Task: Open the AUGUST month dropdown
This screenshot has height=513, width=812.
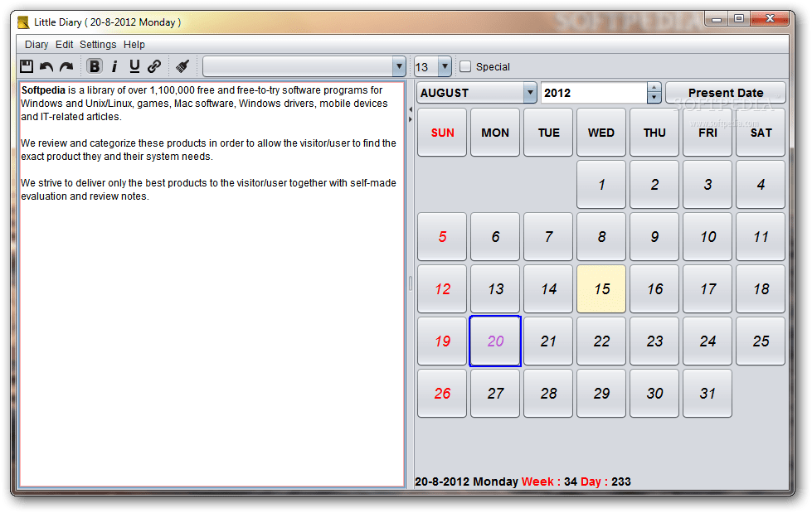Action: click(x=476, y=93)
